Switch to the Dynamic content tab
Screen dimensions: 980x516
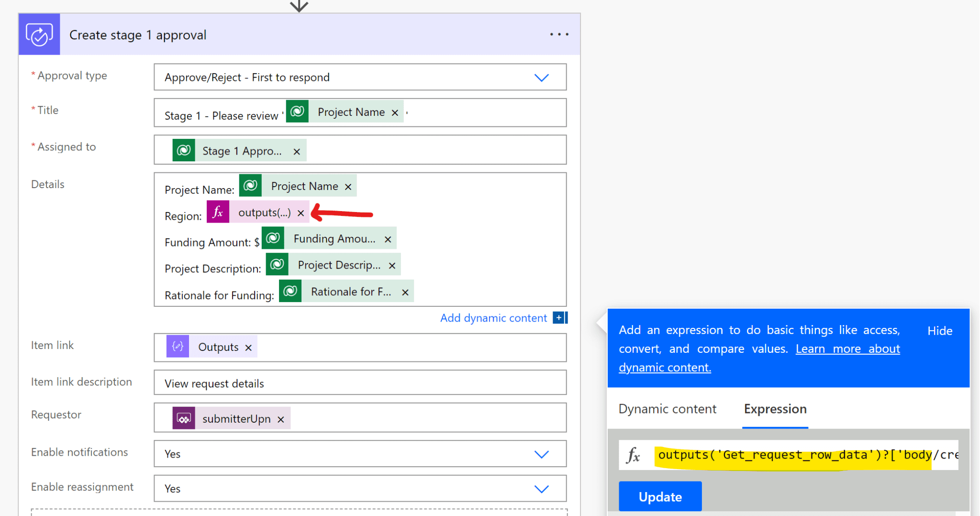tap(667, 409)
